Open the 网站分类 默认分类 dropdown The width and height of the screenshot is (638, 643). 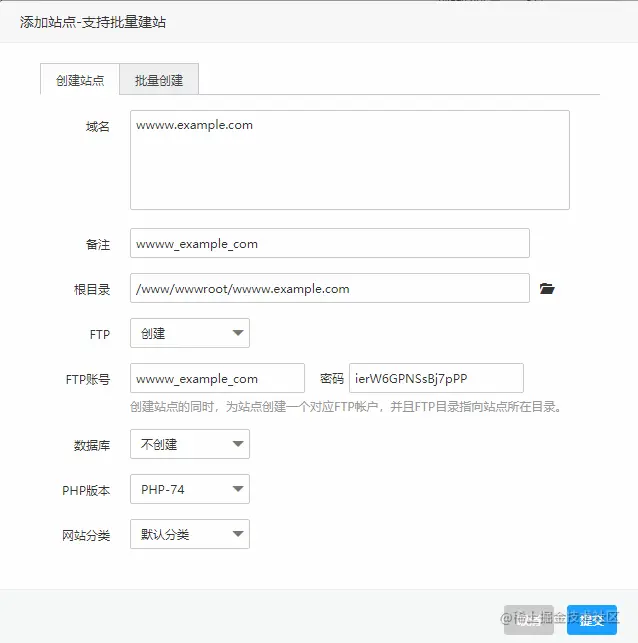coord(190,534)
